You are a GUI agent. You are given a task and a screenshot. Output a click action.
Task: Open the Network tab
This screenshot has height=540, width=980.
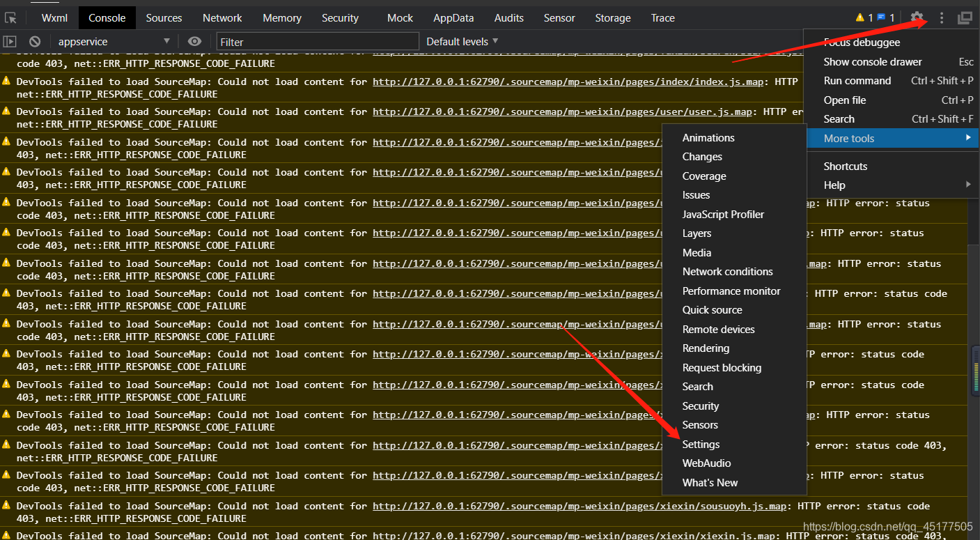pyautogui.click(x=222, y=18)
